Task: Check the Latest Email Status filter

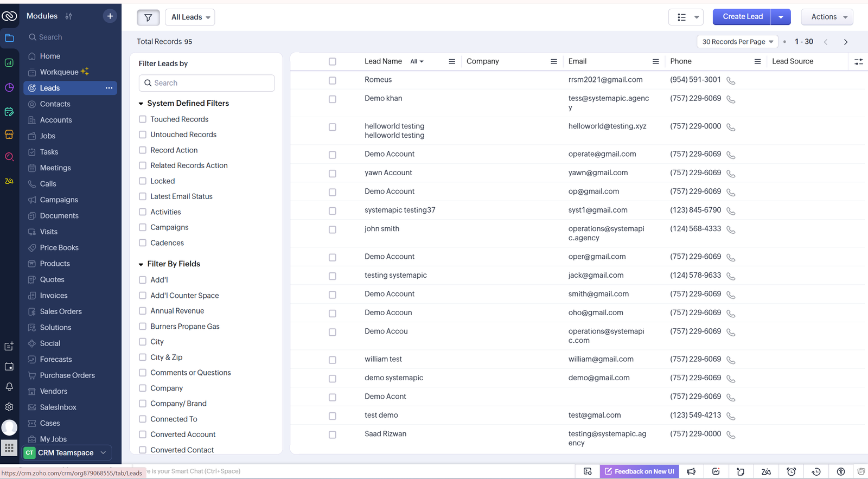Action: (x=143, y=196)
